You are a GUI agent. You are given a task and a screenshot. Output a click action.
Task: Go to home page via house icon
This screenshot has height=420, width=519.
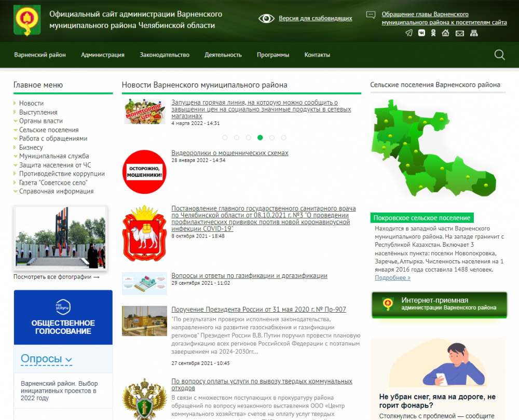coord(445,33)
